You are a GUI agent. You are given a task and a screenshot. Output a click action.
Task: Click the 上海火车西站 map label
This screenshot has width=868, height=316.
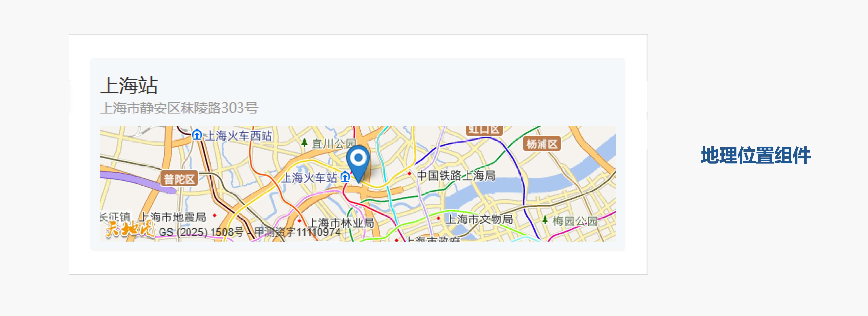239,136
